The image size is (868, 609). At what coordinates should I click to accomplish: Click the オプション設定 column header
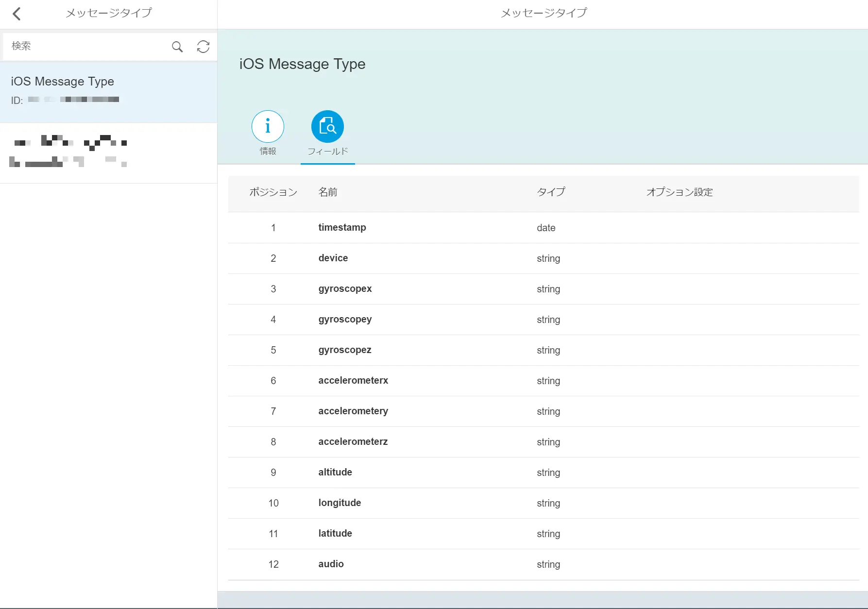tap(680, 192)
